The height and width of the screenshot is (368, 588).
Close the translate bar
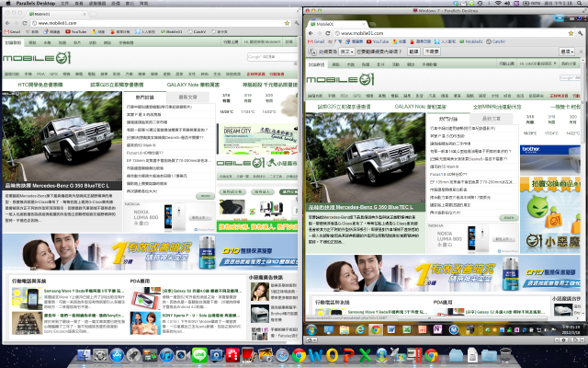click(x=581, y=52)
